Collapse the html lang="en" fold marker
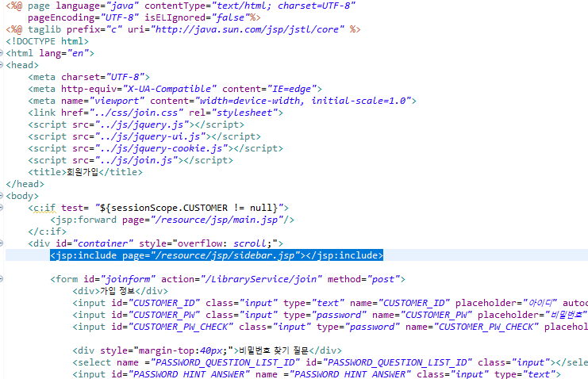Screen dimensions: 588x379 (x=1, y=53)
